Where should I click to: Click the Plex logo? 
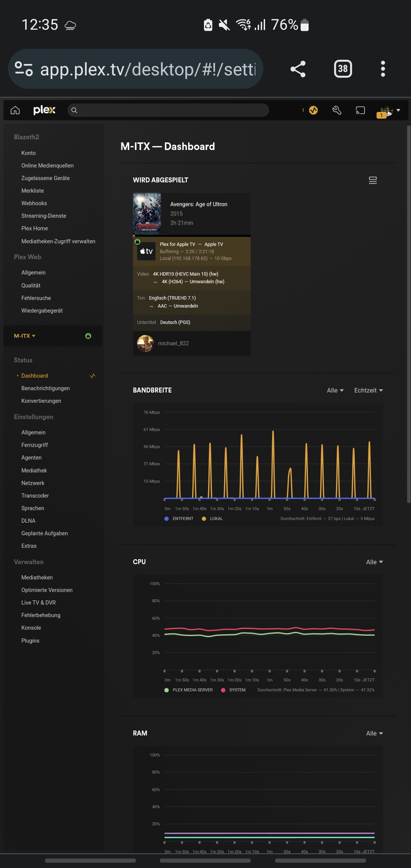(45, 110)
